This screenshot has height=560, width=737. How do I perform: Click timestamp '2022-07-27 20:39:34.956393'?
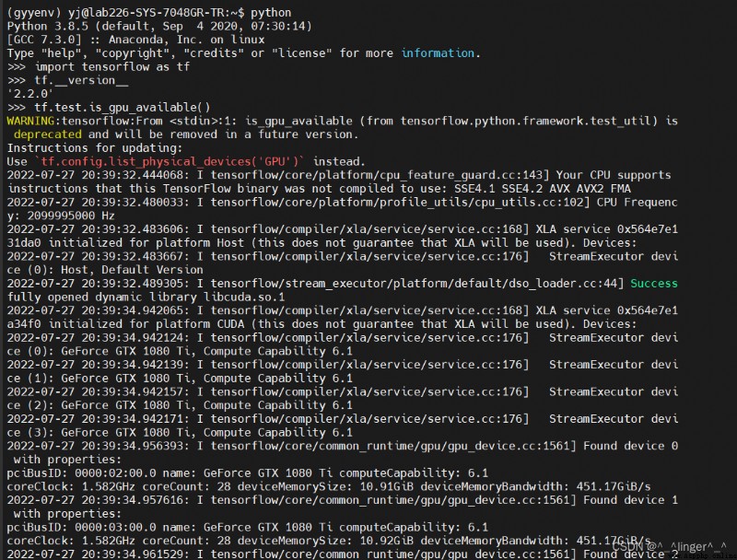(x=95, y=447)
